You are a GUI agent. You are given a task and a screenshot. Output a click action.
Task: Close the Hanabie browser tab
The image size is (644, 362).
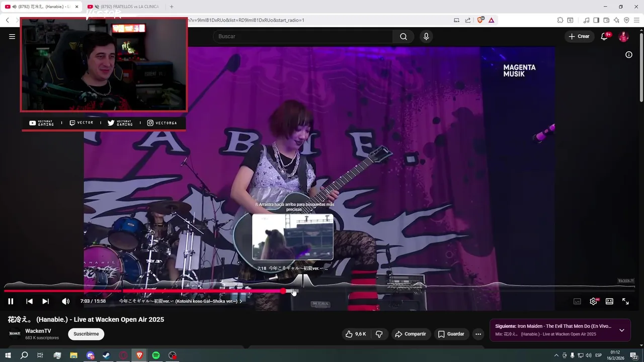click(76, 7)
